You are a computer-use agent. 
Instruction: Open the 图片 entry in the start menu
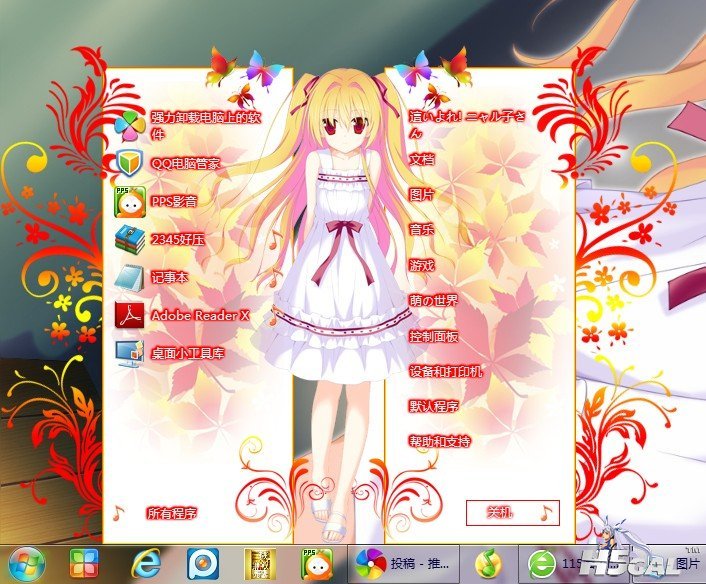[422, 194]
